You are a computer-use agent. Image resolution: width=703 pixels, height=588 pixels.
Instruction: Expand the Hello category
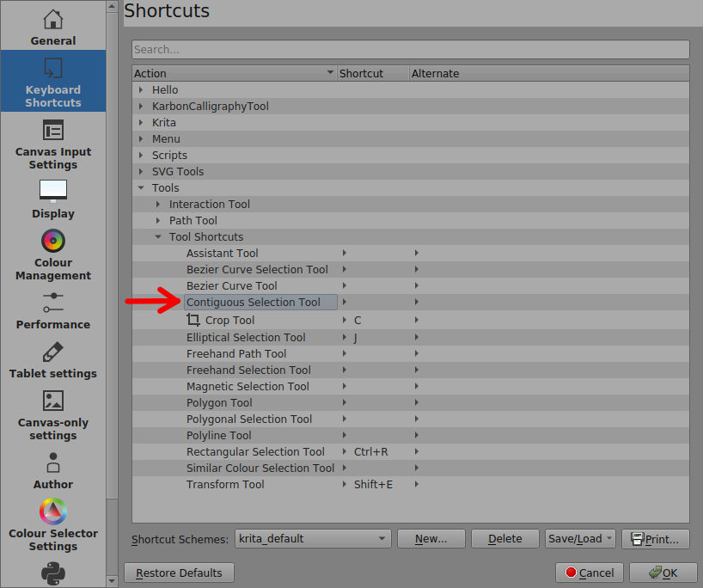click(141, 89)
